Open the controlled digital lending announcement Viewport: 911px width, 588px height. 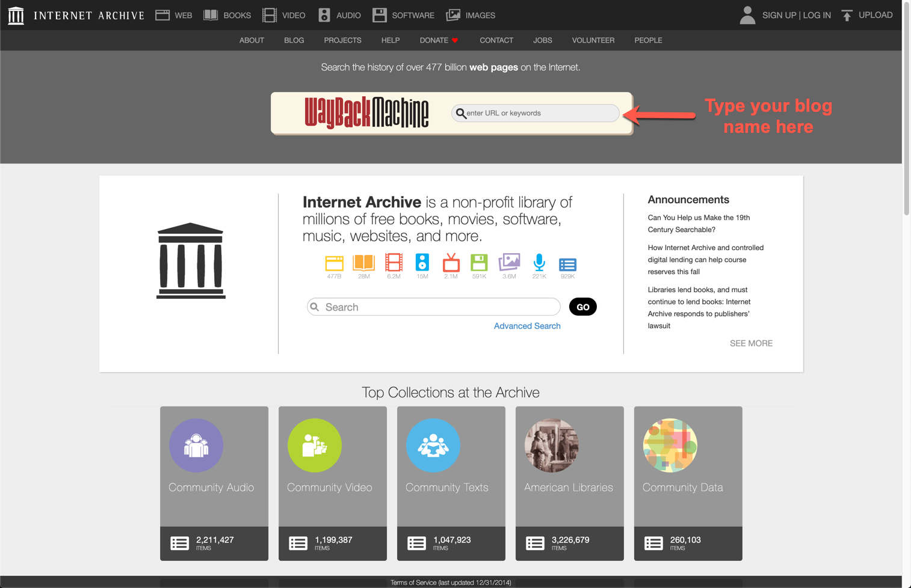(x=705, y=260)
